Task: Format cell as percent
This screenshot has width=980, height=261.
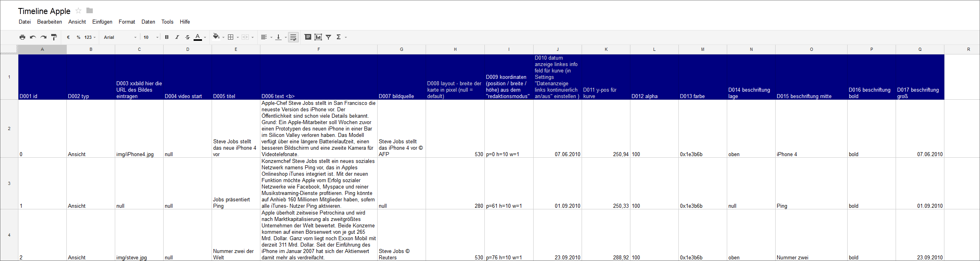Action: [x=78, y=37]
